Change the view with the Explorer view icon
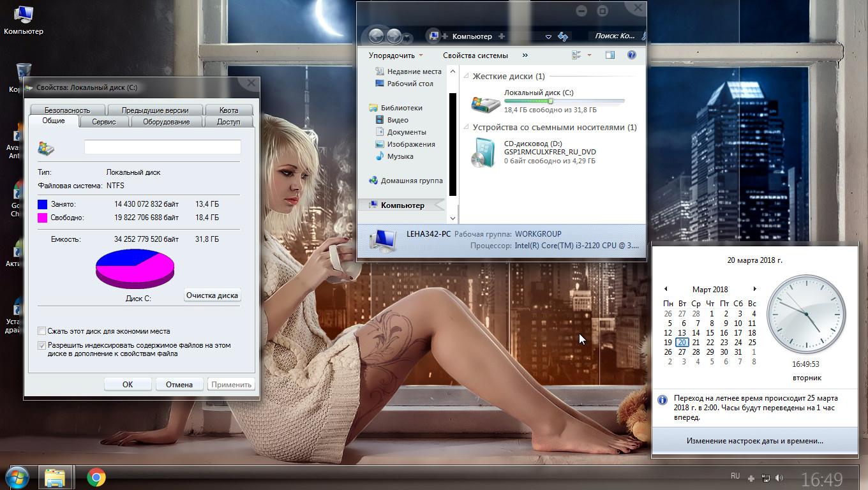This screenshot has width=868, height=490. click(x=577, y=55)
